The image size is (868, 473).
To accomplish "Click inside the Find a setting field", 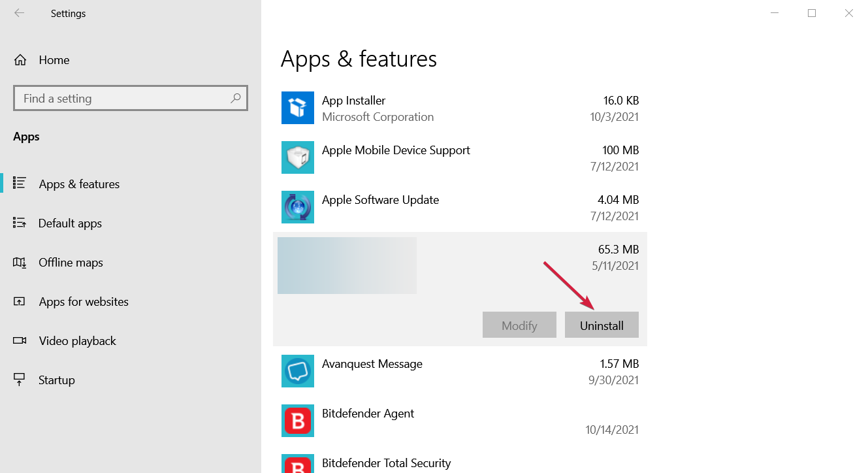I will pyautogui.click(x=118, y=97).
